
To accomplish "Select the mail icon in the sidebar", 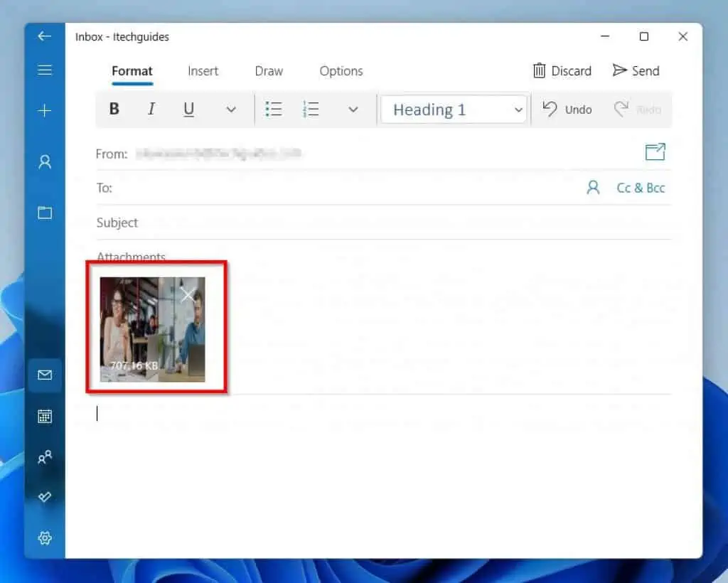I will (x=45, y=375).
